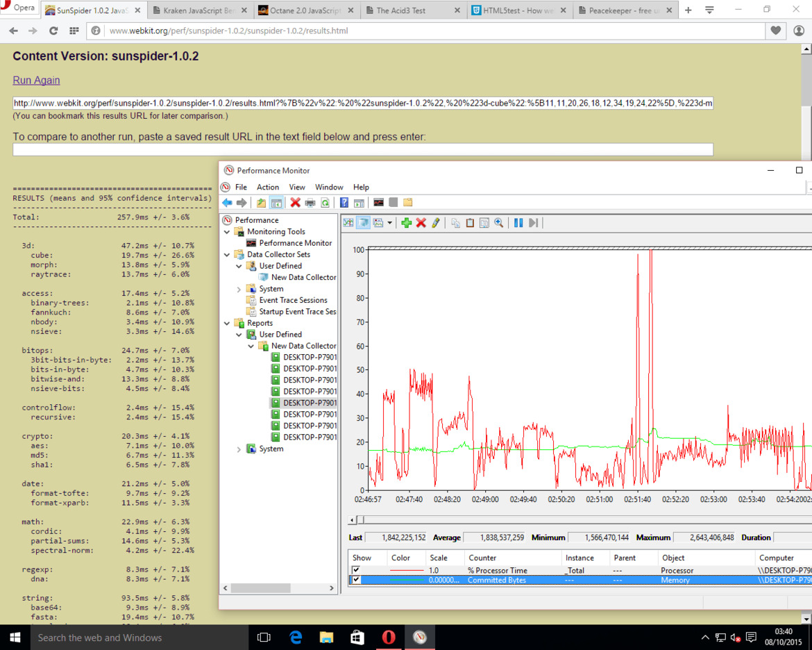Toggle Show/Hide Console Tree icon
The height and width of the screenshot is (650, 812).
click(x=276, y=203)
